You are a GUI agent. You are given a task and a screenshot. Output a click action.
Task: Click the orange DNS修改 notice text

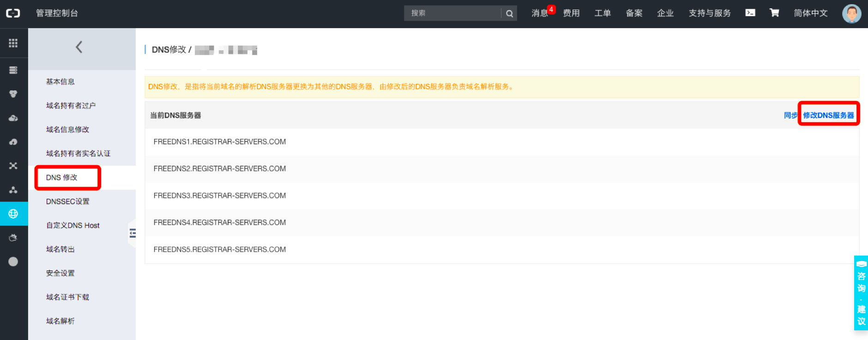click(x=332, y=87)
